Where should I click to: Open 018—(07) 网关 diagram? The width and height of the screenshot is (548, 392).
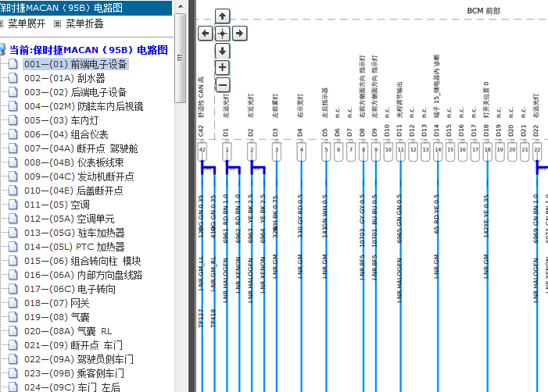(x=57, y=303)
